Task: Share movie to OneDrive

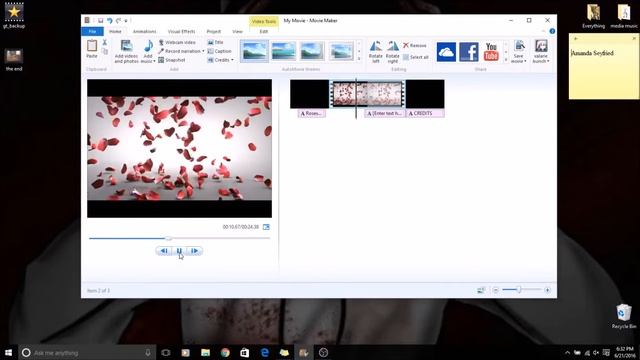Action: (446, 52)
